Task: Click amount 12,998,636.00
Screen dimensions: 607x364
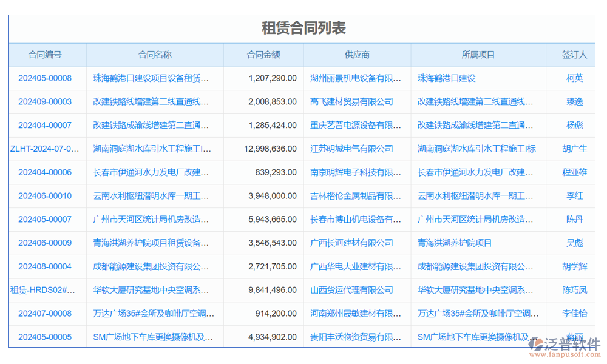Action: pyautogui.click(x=270, y=149)
